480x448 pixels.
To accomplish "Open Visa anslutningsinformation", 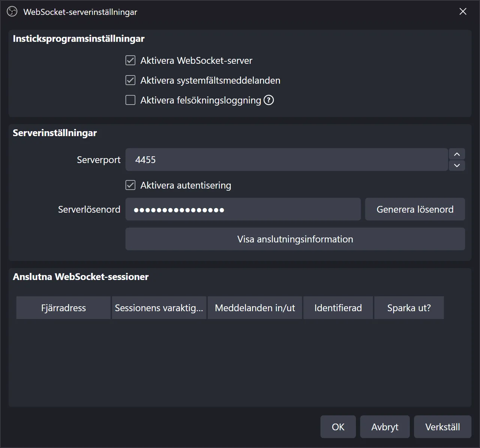I will pyautogui.click(x=295, y=239).
